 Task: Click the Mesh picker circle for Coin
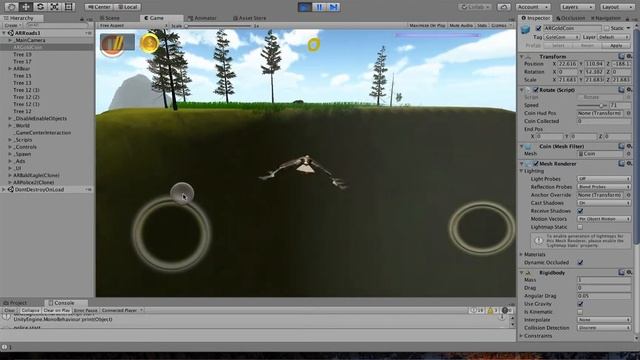(629, 154)
